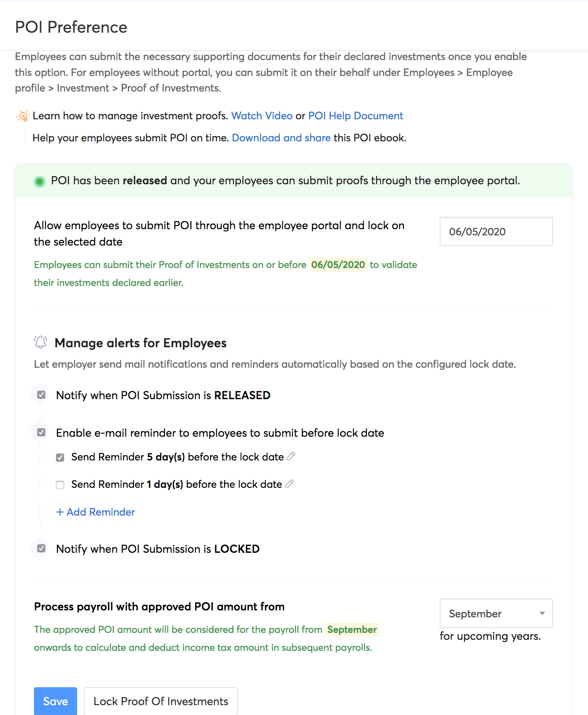Click Lock Proof Of Investments button
The height and width of the screenshot is (715, 588).
(160, 701)
